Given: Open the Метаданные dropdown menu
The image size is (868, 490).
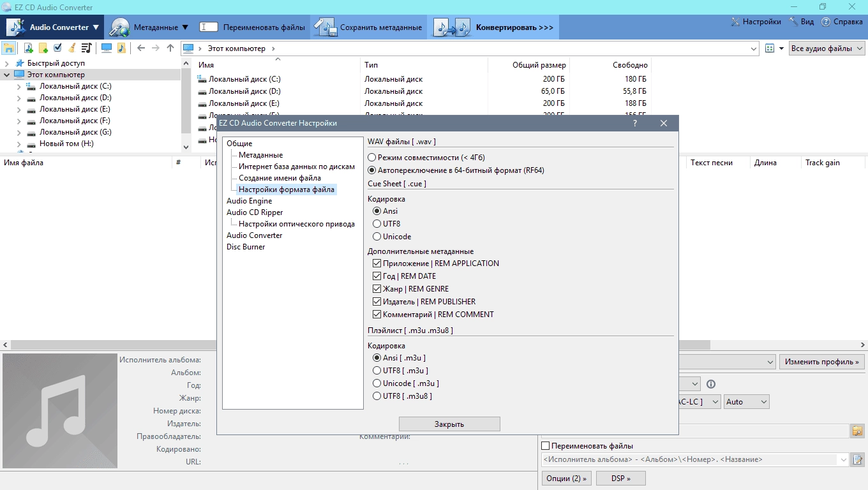Looking at the screenshot, I should (149, 27).
